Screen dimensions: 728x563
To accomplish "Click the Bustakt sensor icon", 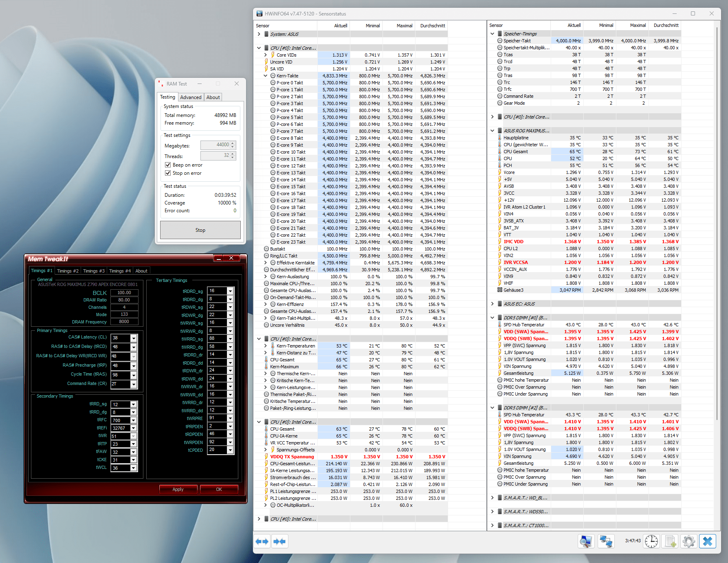I will [x=266, y=249].
